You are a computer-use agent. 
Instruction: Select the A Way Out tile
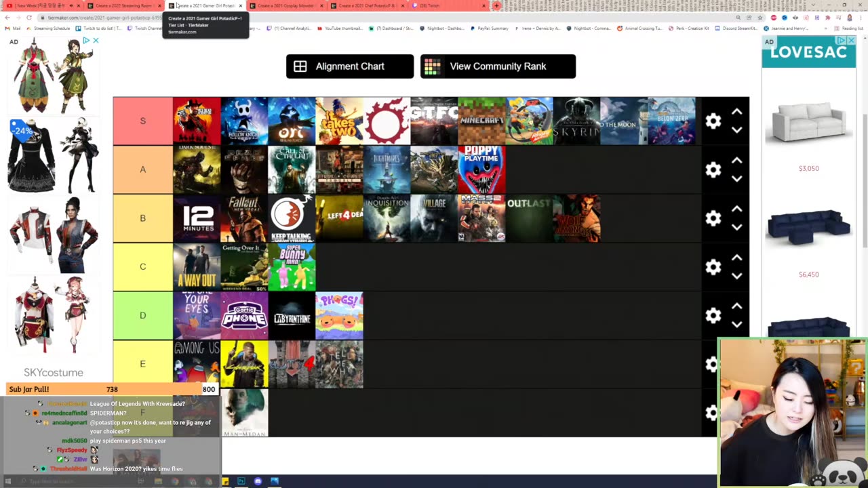197,267
